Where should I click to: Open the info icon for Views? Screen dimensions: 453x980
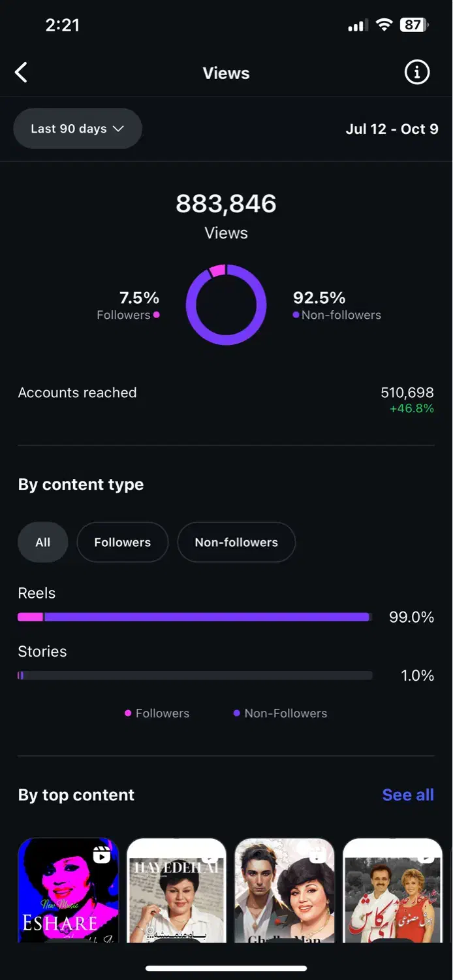tap(417, 73)
